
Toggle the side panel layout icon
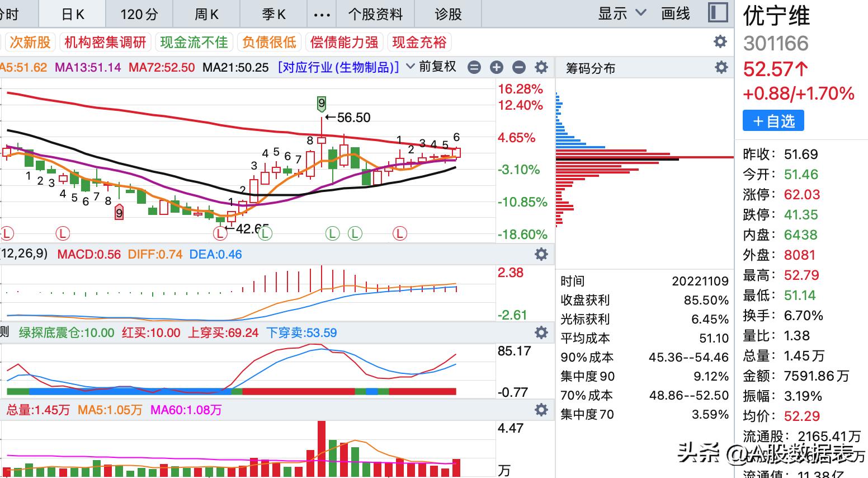[x=718, y=13]
